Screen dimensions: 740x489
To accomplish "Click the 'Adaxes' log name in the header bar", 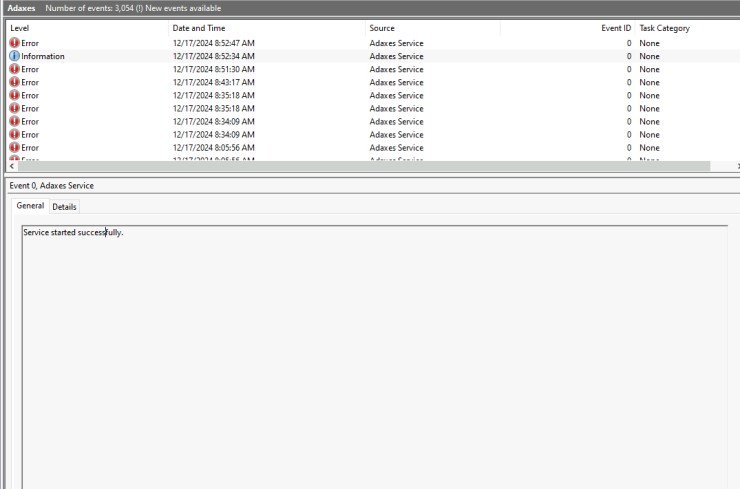I will (x=21, y=8).
